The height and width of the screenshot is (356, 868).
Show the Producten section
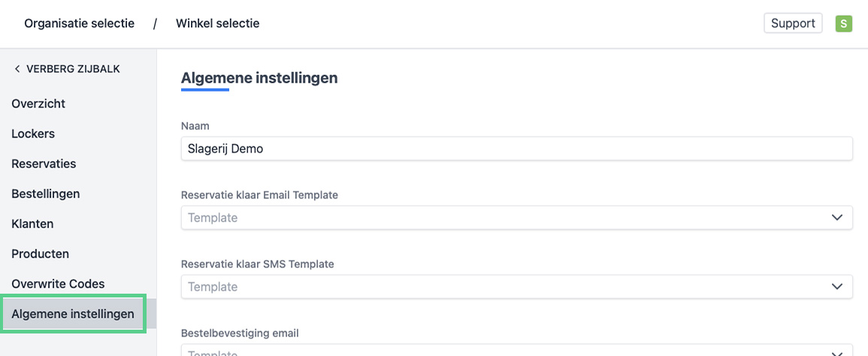coord(40,254)
